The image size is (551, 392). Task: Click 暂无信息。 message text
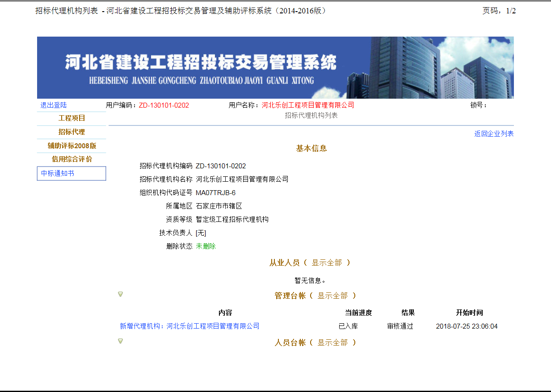click(x=310, y=281)
